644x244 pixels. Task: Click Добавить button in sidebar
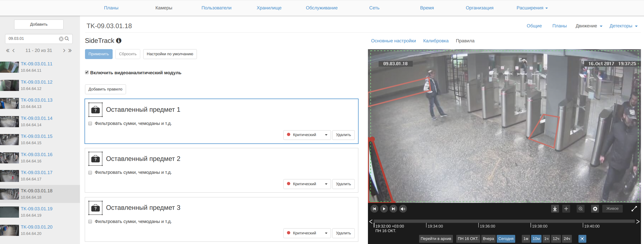coord(39,24)
